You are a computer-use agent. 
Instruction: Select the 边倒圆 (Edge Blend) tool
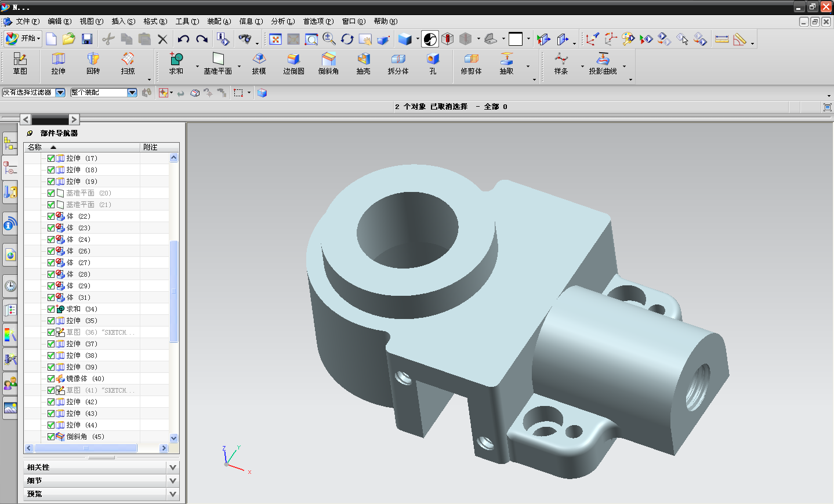pos(293,63)
